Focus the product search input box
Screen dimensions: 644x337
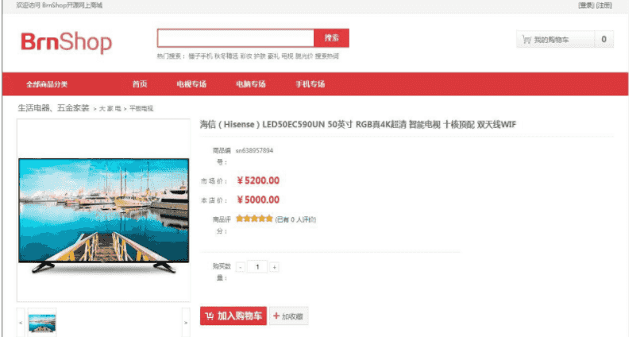pyautogui.click(x=236, y=38)
